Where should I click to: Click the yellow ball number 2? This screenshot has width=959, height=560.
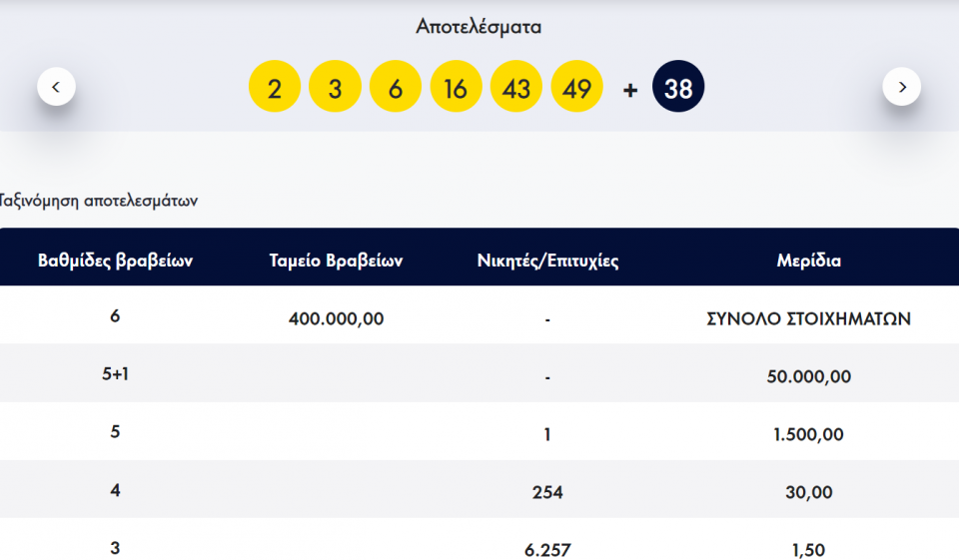pos(275,88)
